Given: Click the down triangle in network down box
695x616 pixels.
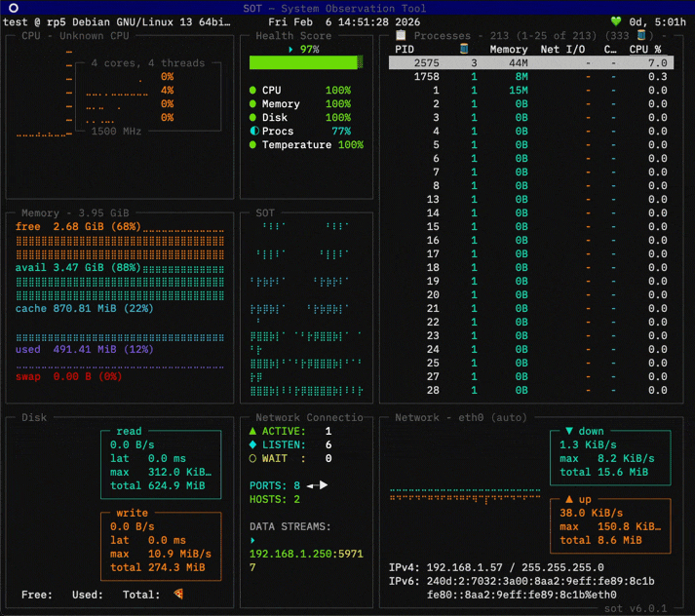Looking at the screenshot, I should point(569,431).
